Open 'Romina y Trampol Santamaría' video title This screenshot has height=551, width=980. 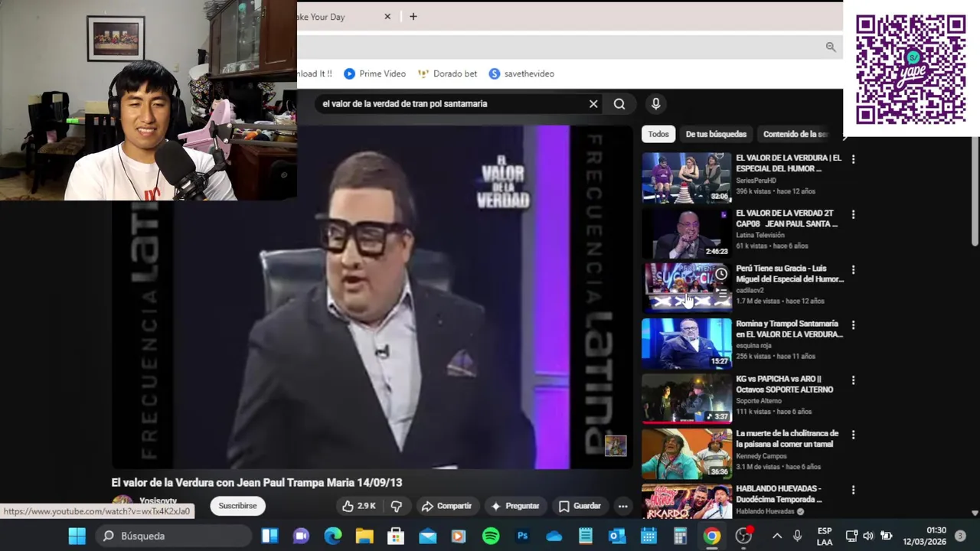pyautogui.click(x=789, y=329)
